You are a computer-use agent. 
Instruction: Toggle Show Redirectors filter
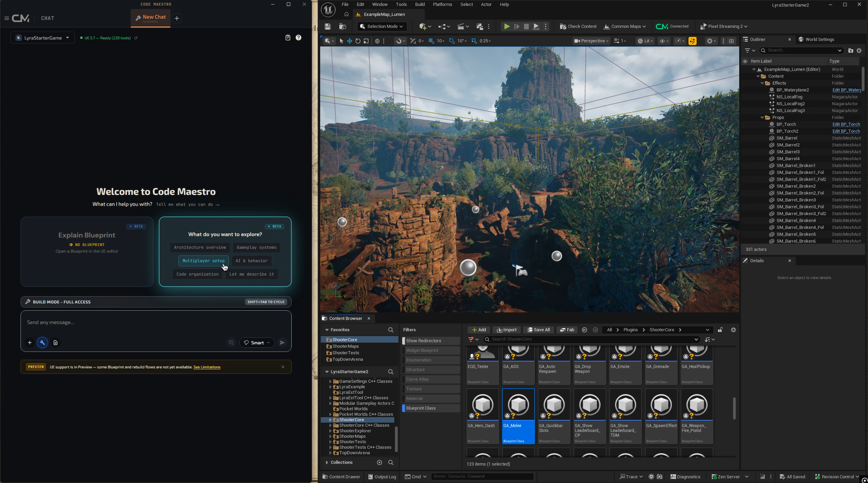tap(431, 340)
